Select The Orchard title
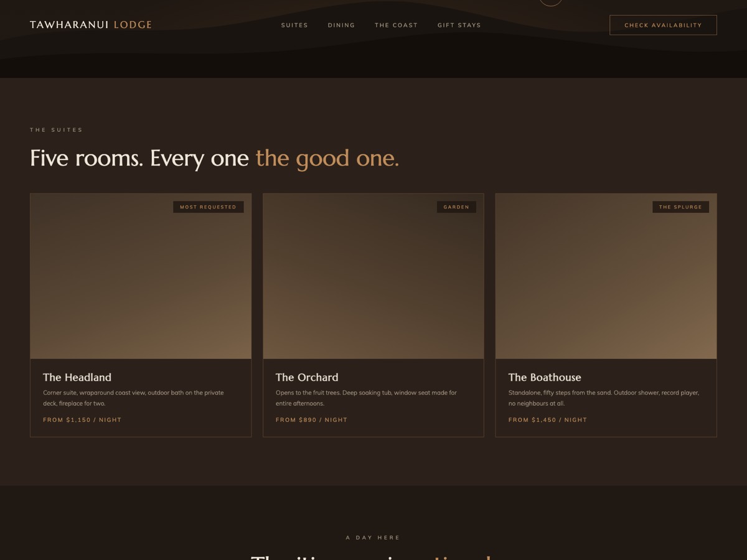Viewport: 747px width, 560px height. [x=307, y=377]
